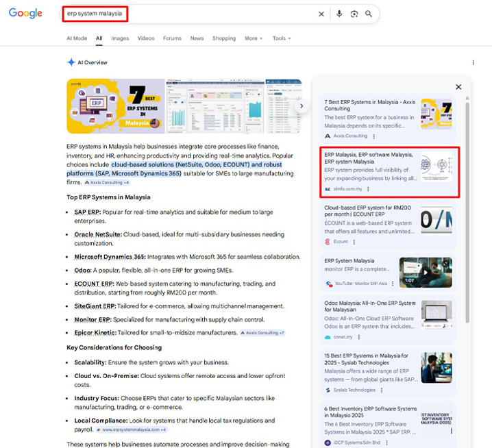Click the sinfo.com.my favicon icon
The image size is (492, 448).
(328, 189)
